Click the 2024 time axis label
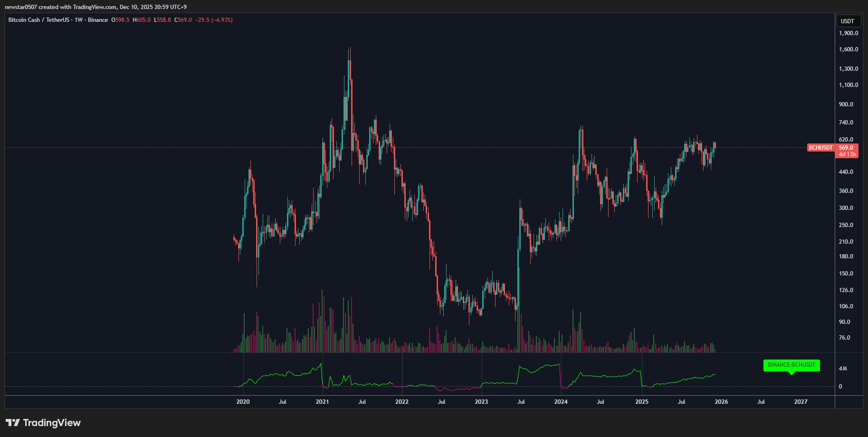Screen dimensions: 868x437 (561, 402)
